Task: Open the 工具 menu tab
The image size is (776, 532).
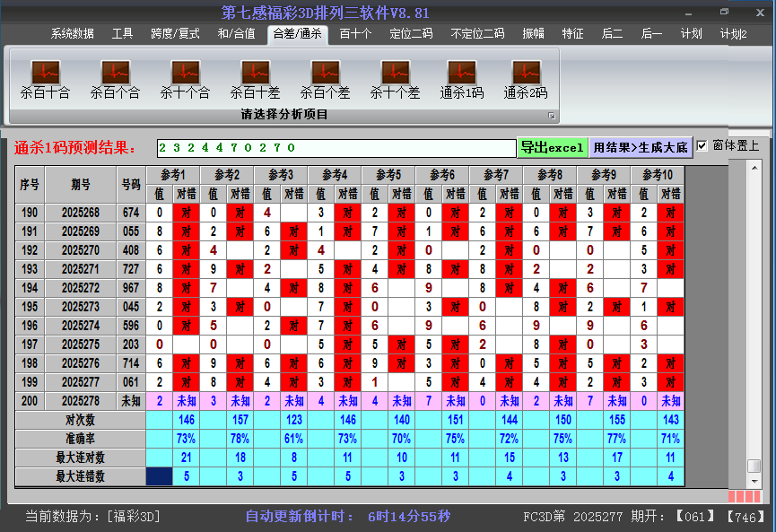Action: pos(122,33)
